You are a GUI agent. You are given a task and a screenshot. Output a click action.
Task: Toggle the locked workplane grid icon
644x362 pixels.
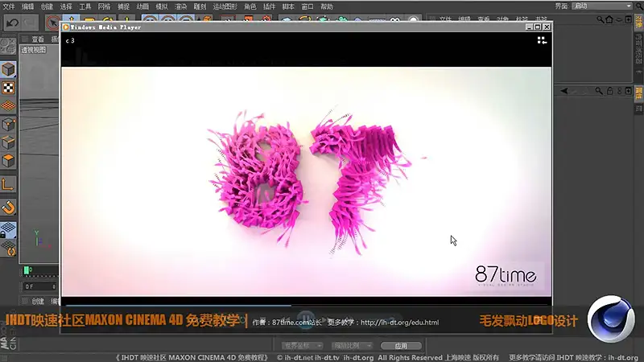coord(8,230)
